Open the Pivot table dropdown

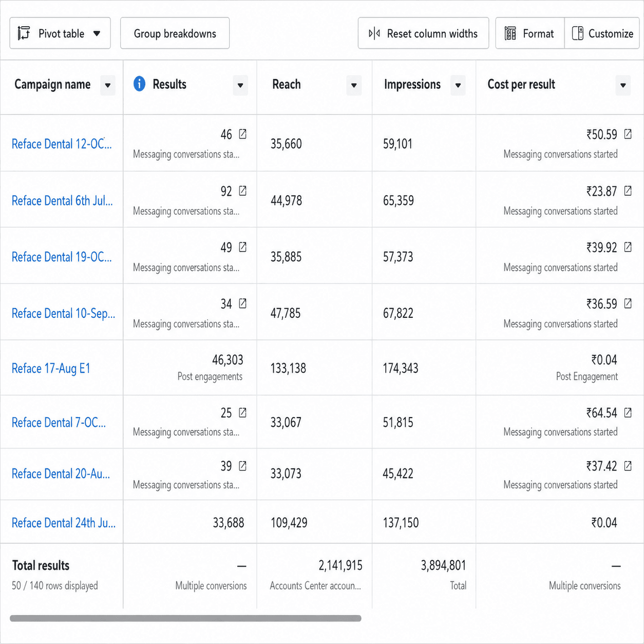pyautogui.click(x=60, y=33)
